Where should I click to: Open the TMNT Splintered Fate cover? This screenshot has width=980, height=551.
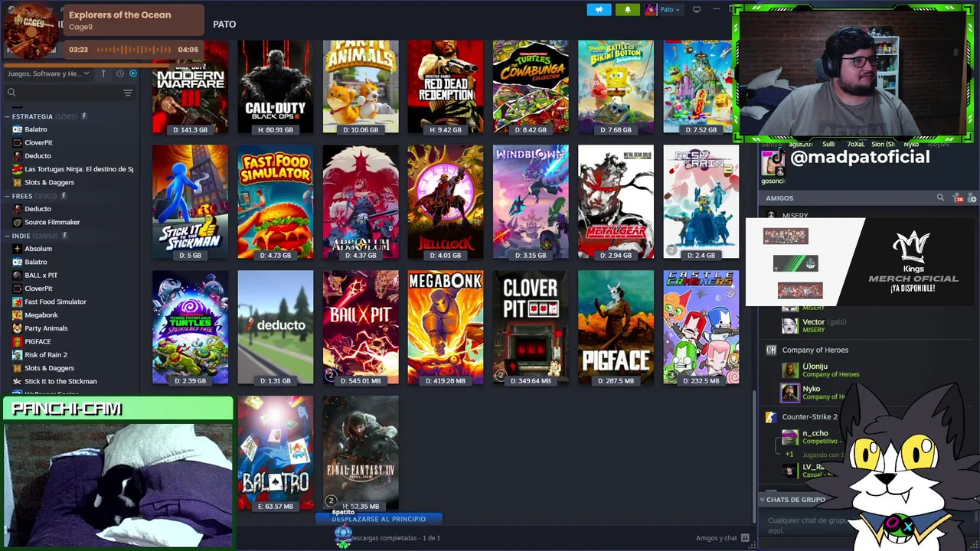190,328
